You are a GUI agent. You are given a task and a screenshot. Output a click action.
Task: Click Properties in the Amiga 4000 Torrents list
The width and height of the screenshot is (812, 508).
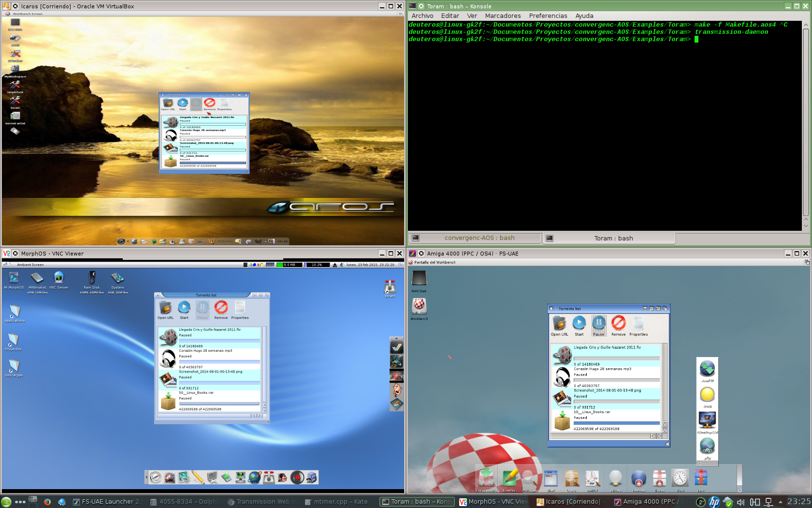click(638, 326)
